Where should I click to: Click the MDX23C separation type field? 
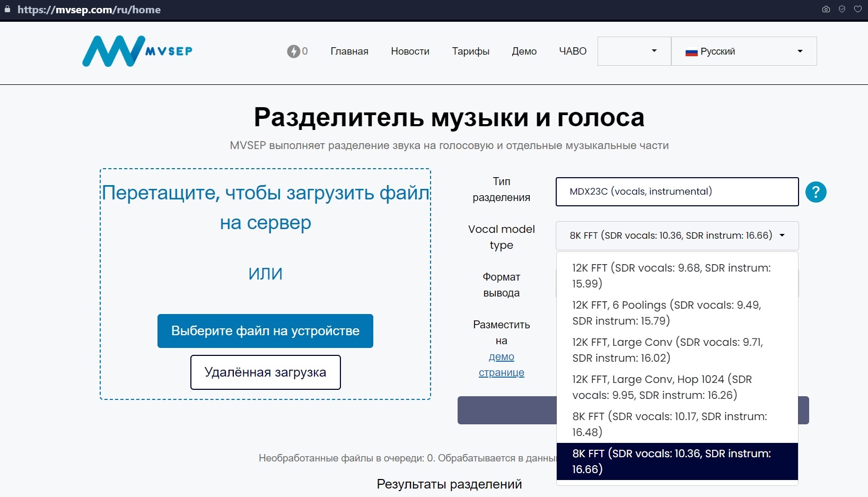(677, 191)
